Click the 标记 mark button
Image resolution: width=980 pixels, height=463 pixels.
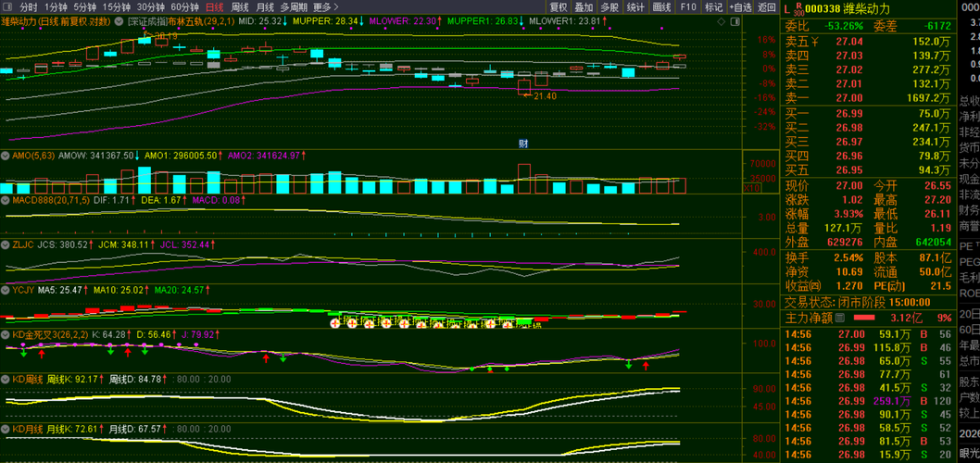[713, 7]
